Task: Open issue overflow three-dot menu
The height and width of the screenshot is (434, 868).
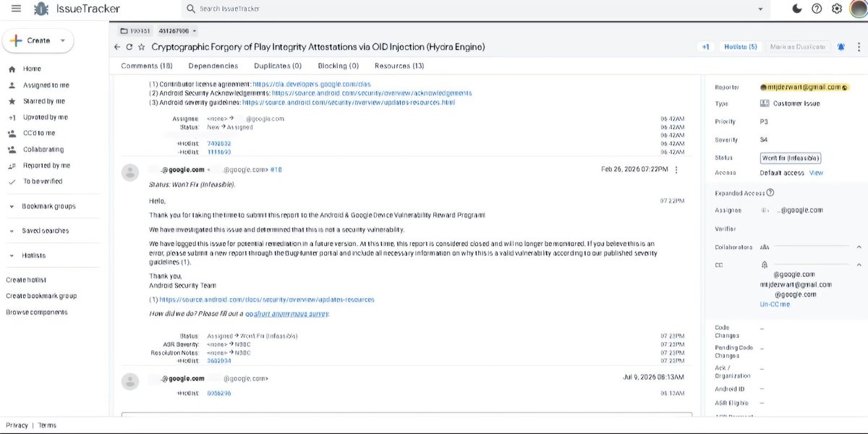Action: [858, 46]
